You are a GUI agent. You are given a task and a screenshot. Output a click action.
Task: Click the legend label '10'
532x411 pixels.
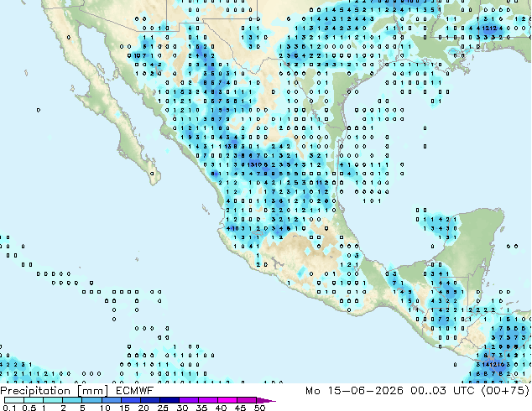pos(105,408)
